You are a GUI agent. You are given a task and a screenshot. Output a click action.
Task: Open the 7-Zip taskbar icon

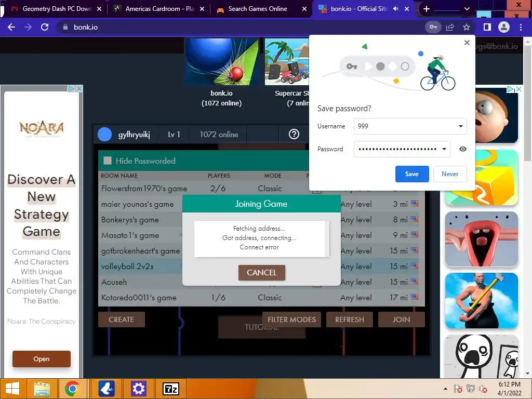pos(170,389)
